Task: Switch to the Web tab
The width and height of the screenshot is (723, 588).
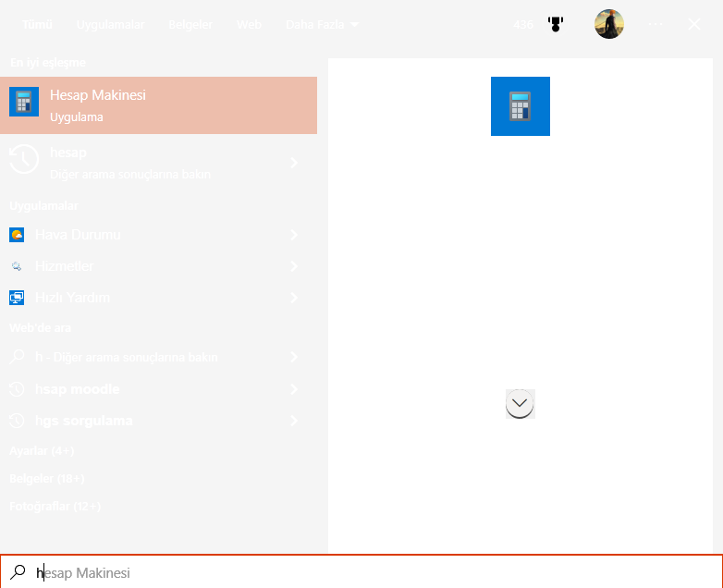Action: pos(249,24)
